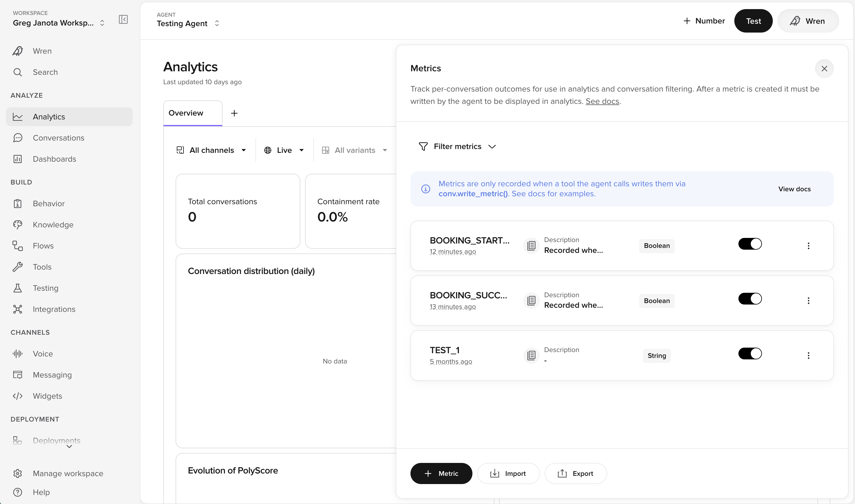Click the TEST_1 metric name
This screenshot has height=504, width=855.
[445, 350]
